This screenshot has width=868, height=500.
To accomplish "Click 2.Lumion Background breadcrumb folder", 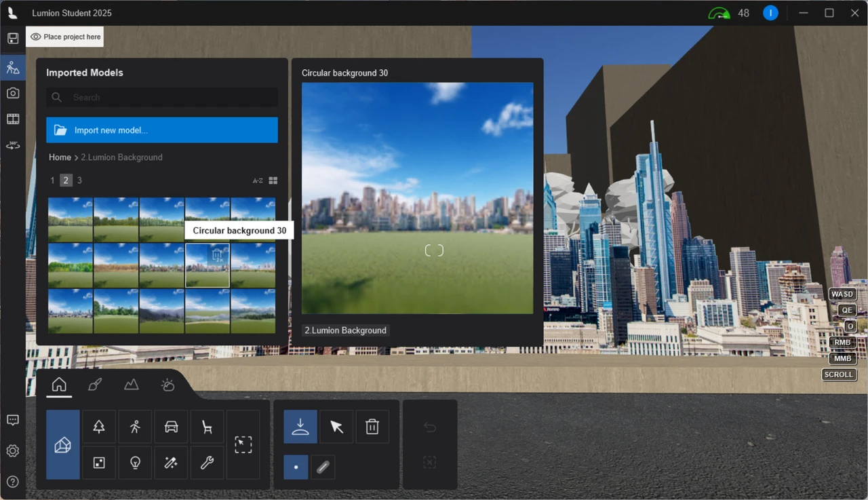I will [x=121, y=157].
